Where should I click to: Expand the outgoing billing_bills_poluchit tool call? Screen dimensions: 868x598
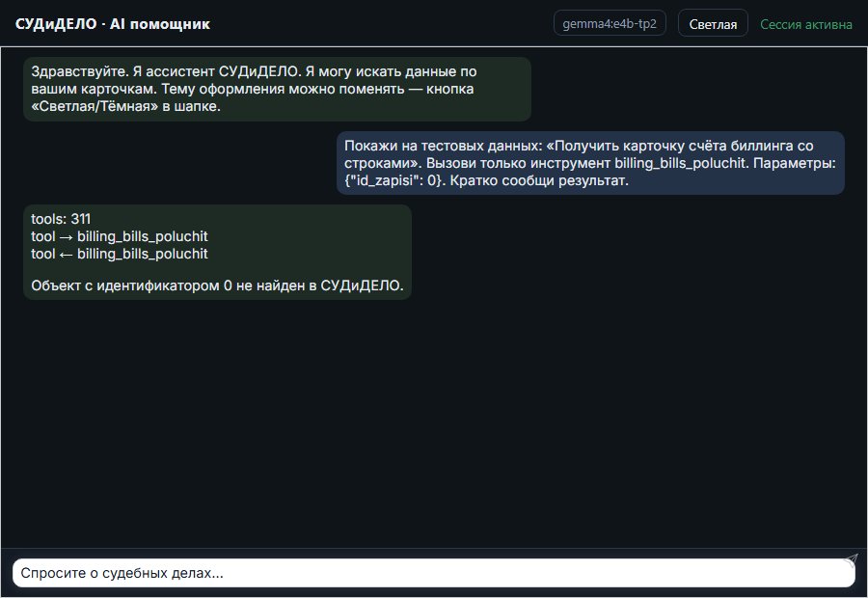[x=119, y=236]
